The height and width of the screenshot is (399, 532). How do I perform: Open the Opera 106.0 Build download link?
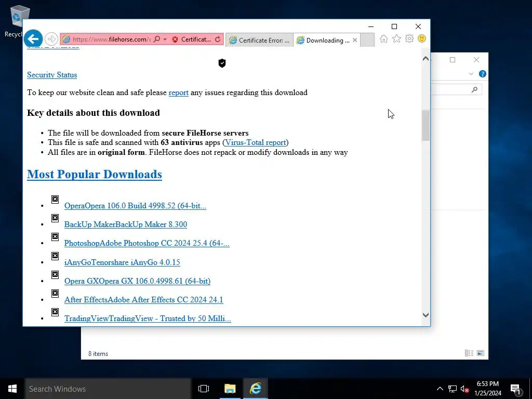[135, 206]
